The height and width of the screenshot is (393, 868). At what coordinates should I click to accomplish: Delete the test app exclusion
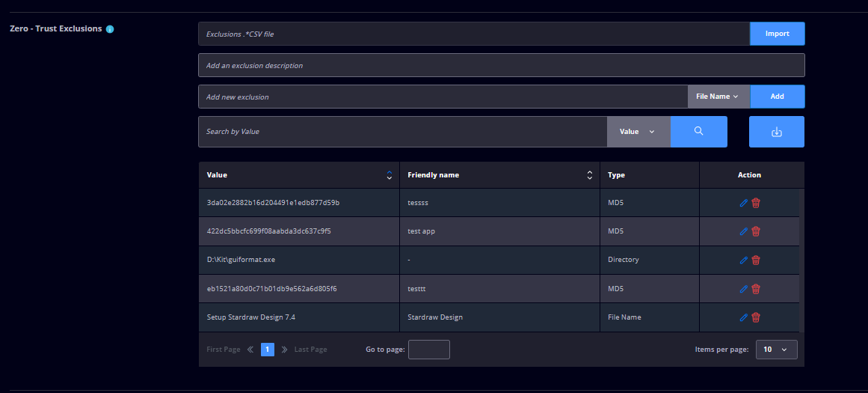click(756, 231)
